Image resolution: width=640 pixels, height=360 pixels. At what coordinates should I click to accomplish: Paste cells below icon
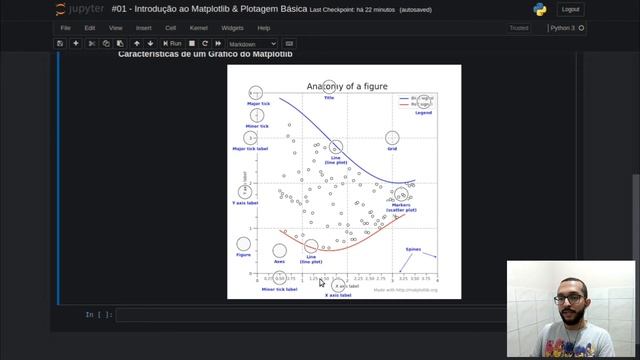click(120, 44)
